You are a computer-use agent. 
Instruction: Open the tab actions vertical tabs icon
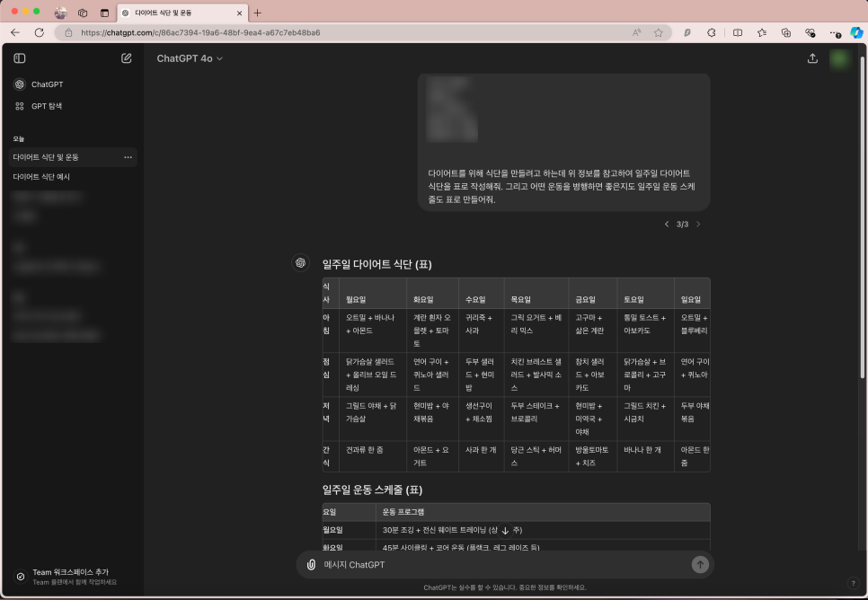(x=104, y=13)
